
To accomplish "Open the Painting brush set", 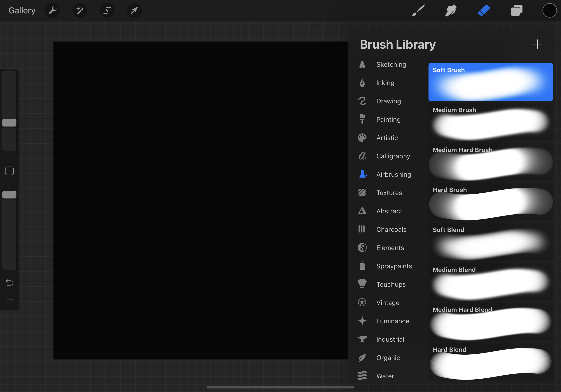I will pyautogui.click(x=388, y=120).
